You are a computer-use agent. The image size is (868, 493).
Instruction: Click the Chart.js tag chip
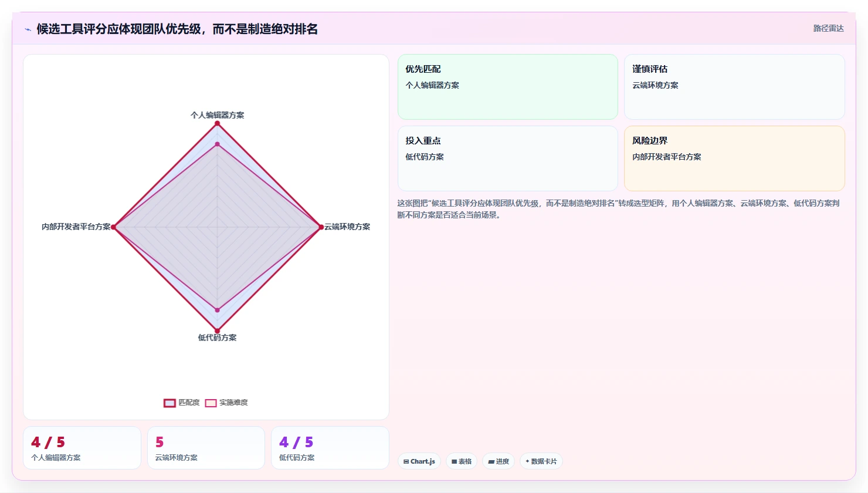(x=419, y=461)
